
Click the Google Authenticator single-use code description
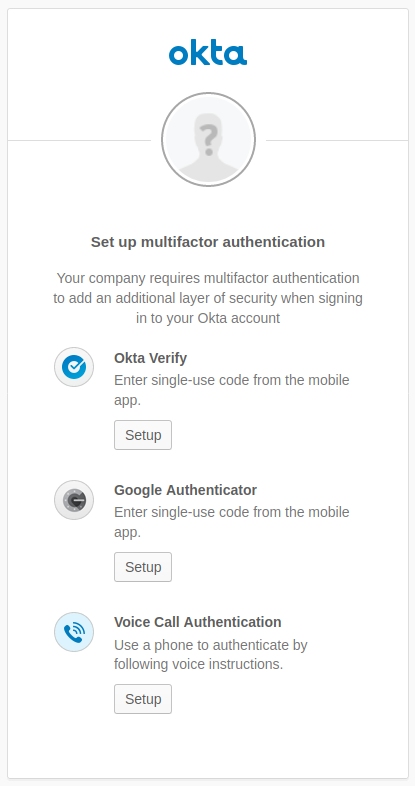click(x=232, y=522)
